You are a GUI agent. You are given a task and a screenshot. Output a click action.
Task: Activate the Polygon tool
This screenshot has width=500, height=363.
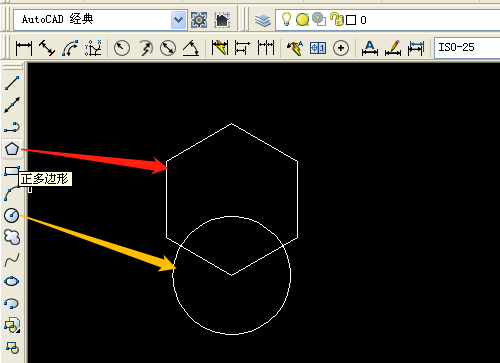coord(12,149)
